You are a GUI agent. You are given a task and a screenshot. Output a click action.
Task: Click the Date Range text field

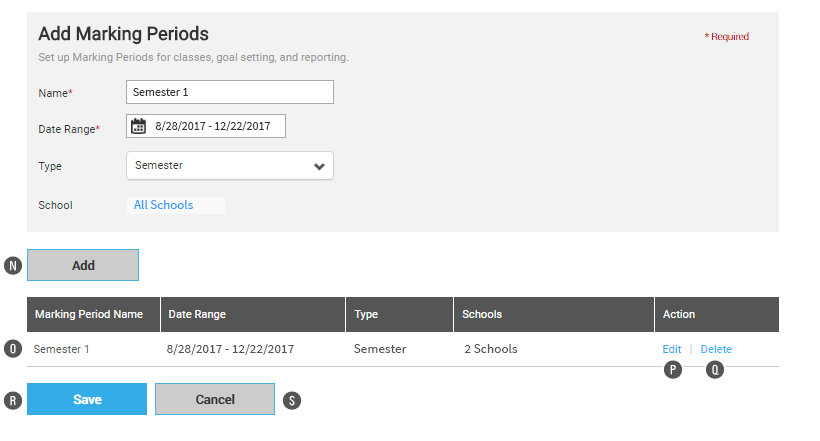point(206,126)
